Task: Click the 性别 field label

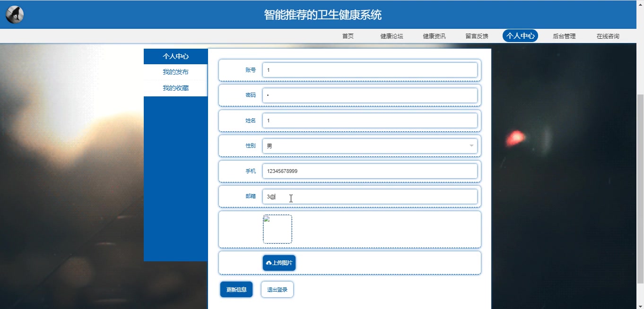Action: click(251, 146)
